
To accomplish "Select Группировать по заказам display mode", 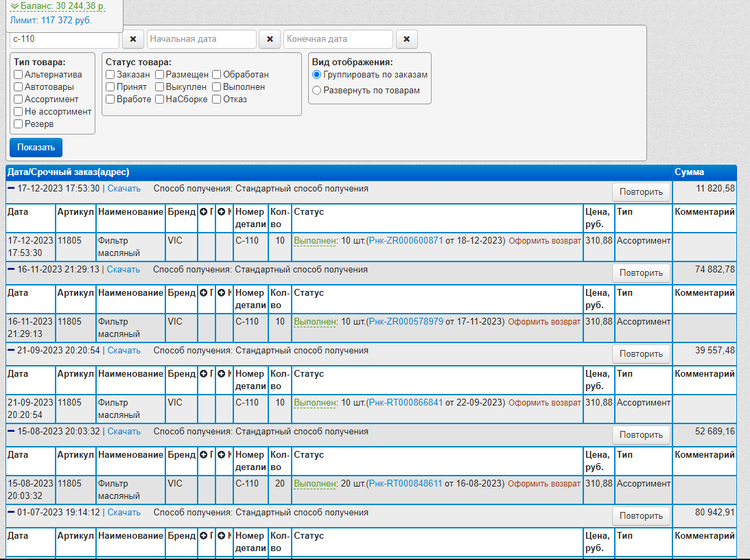I will (x=316, y=75).
